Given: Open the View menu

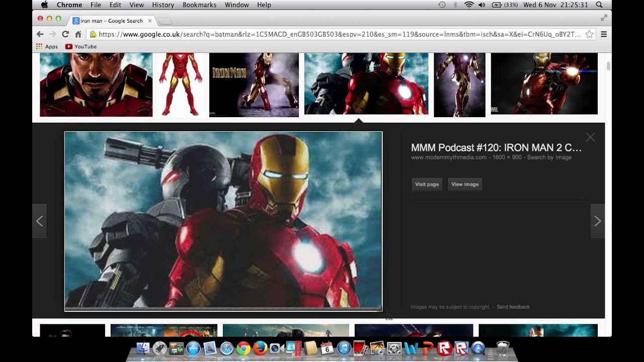Looking at the screenshot, I should (136, 5).
